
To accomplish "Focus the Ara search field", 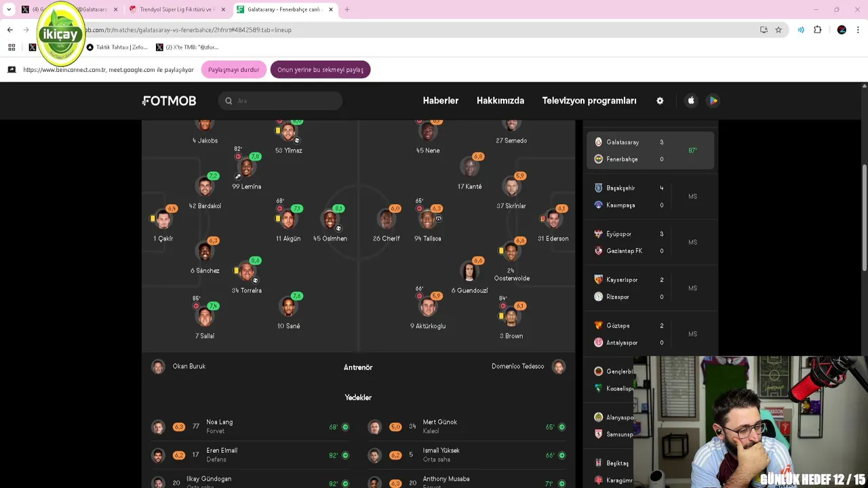I will 280,101.
